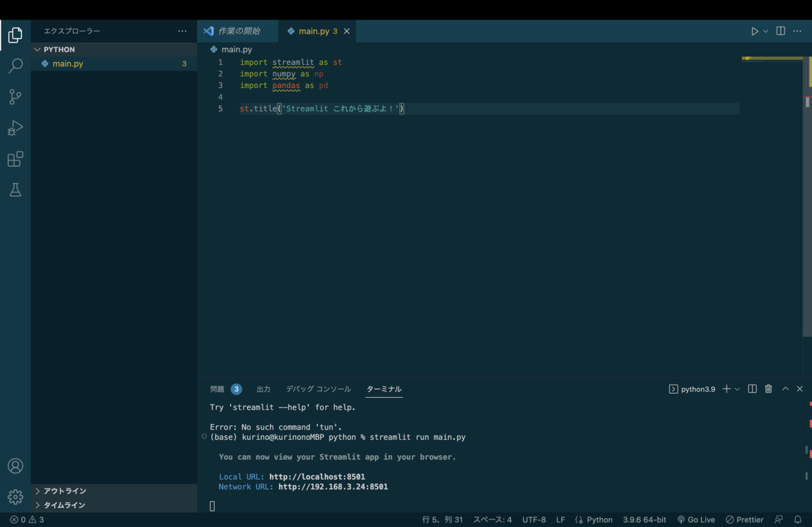Click errors and warnings status indicator
812x527 pixels.
(27, 520)
